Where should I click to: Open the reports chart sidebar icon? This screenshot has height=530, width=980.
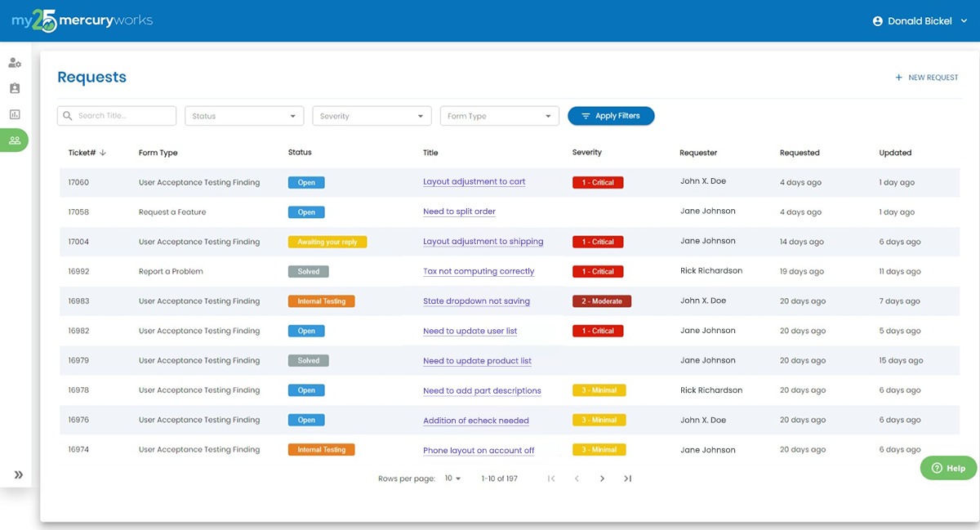pos(14,114)
